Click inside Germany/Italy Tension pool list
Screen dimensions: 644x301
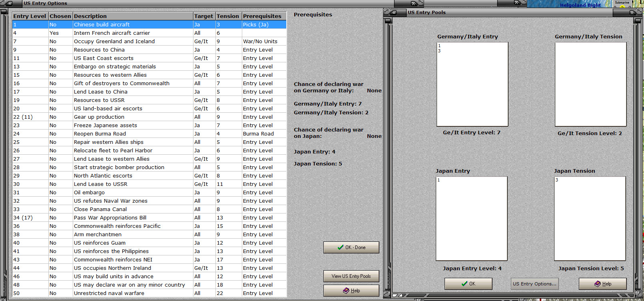click(x=591, y=84)
